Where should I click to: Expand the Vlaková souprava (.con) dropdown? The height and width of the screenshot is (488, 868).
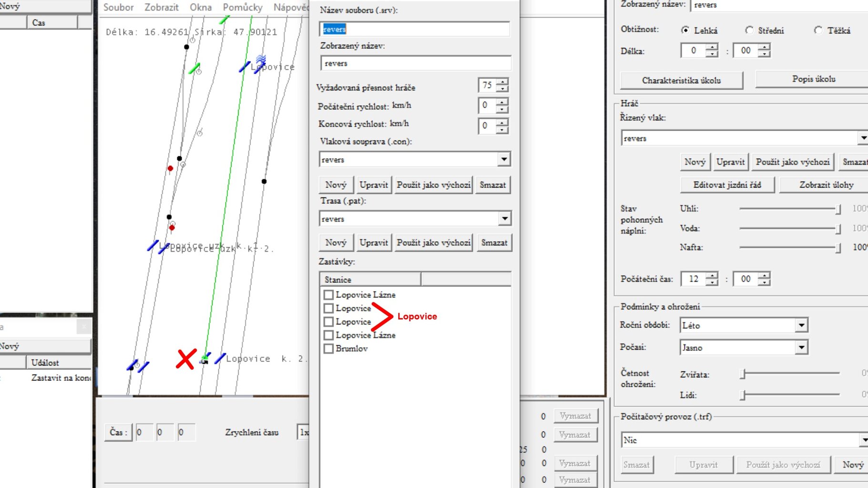[504, 159]
